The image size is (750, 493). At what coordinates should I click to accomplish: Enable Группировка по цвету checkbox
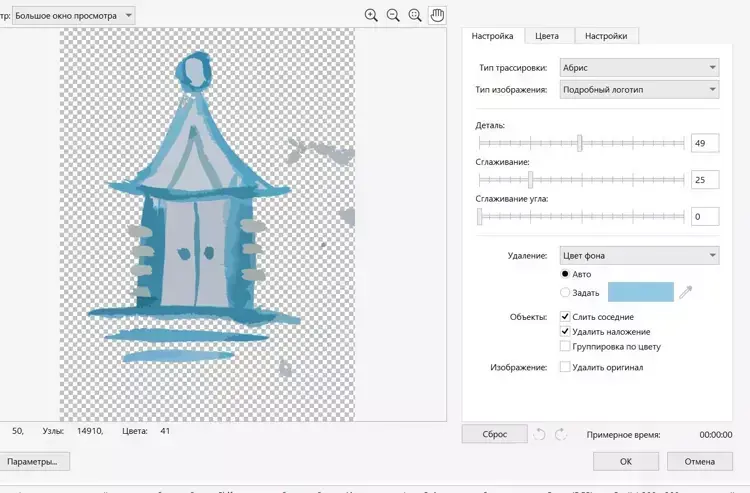coord(565,346)
